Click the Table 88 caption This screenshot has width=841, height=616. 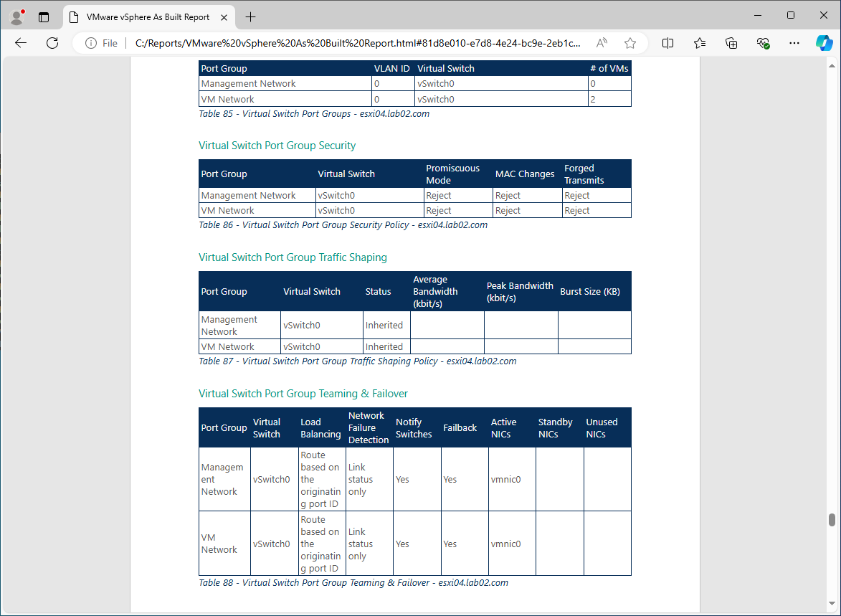[x=353, y=582]
